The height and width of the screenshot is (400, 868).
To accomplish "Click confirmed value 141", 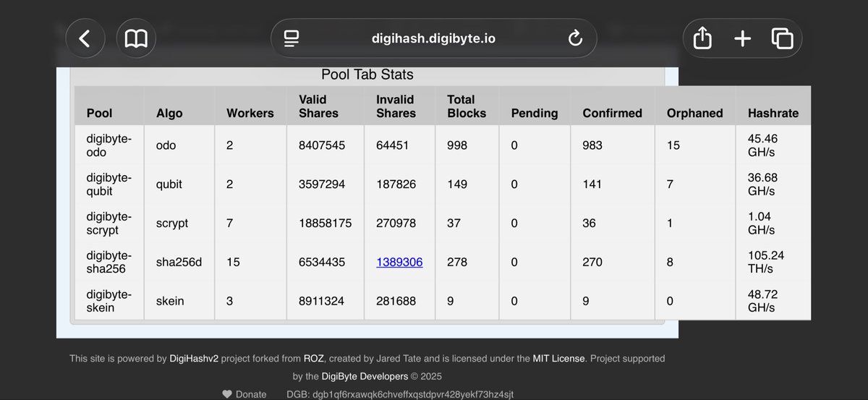I will pyautogui.click(x=592, y=184).
